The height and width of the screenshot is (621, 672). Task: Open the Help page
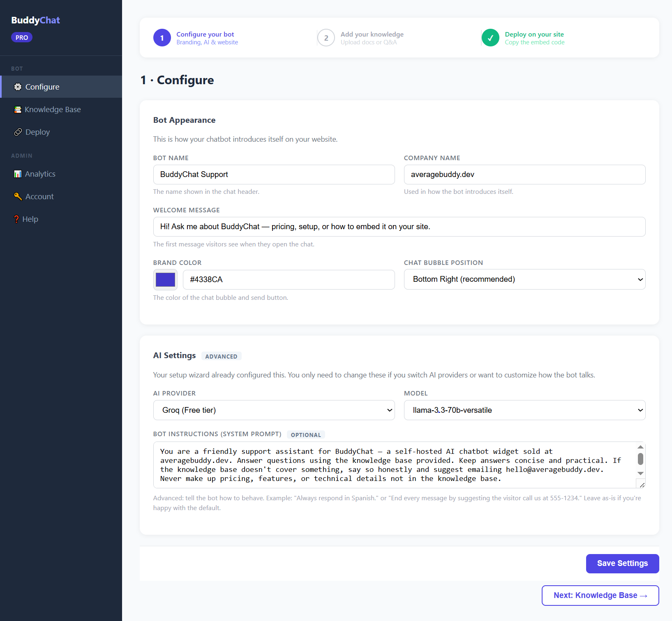pyautogui.click(x=61, y=219)
